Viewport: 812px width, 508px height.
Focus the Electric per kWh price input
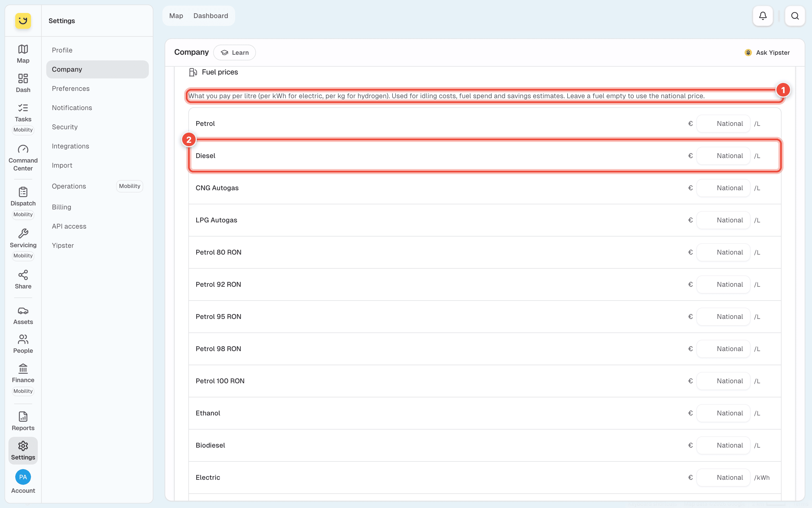(723, 478)
